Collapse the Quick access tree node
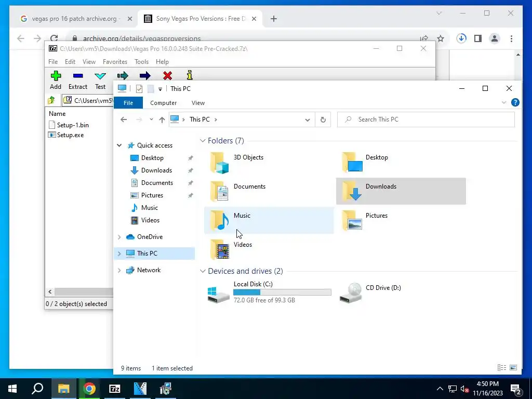The height and width of the screenshot is (399, 532). pyautogui.click(x=119, y=145)
